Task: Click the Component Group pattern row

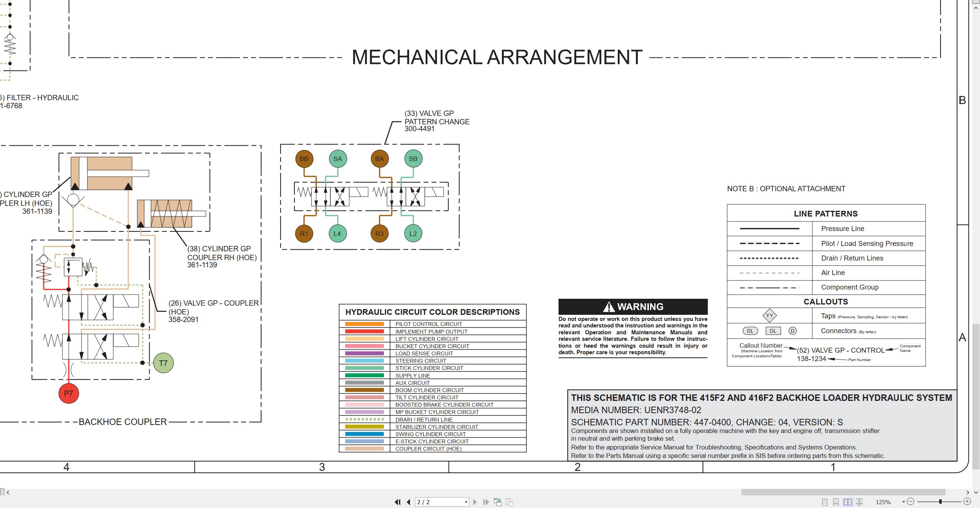Action: [826, 287]
